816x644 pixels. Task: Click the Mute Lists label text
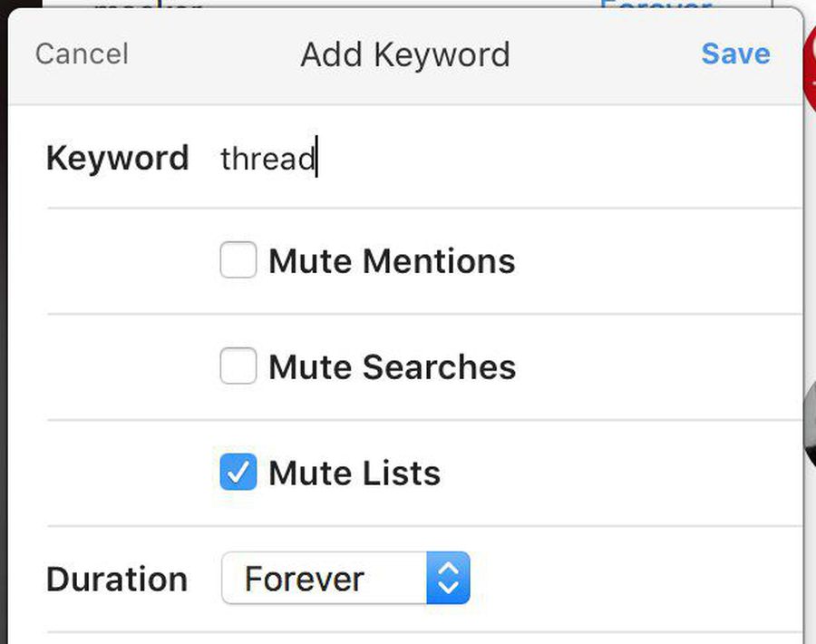[355, 473]
